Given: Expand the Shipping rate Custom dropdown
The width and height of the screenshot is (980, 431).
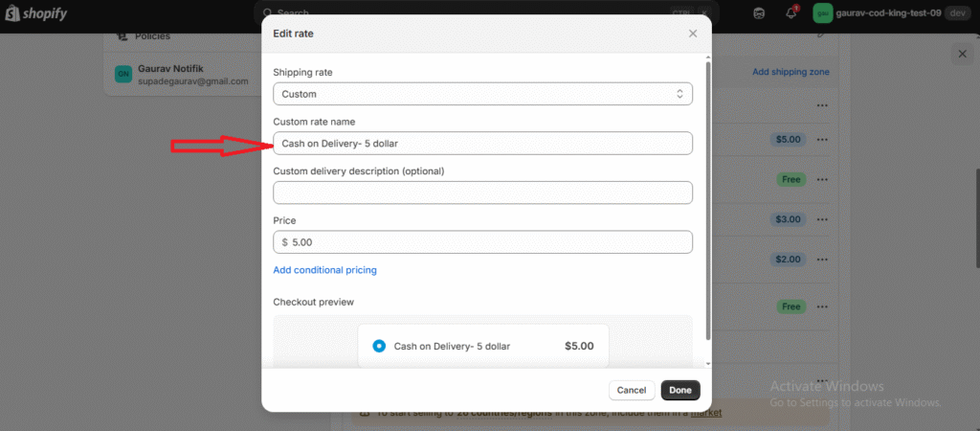Looking at the screenshot, I should tap(482, 94).
